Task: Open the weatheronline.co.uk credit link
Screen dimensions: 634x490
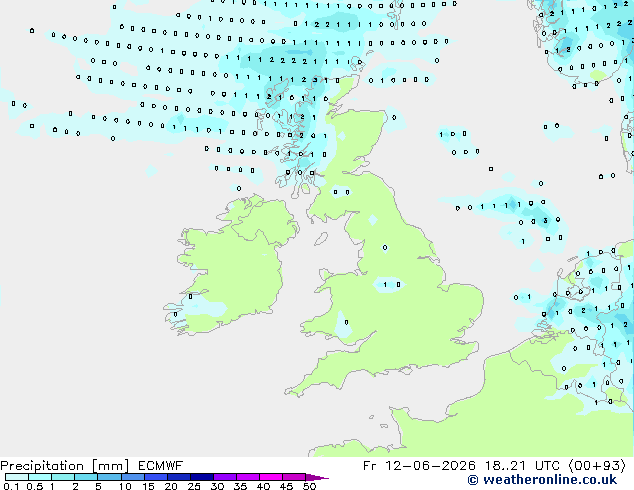Action: point(542,480)
